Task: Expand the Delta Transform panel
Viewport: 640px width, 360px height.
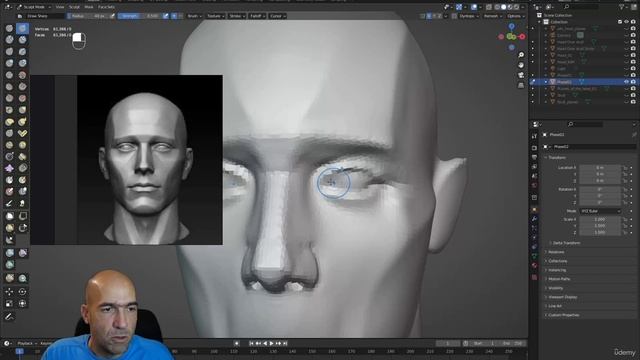Action: click(x=566, y=243)
